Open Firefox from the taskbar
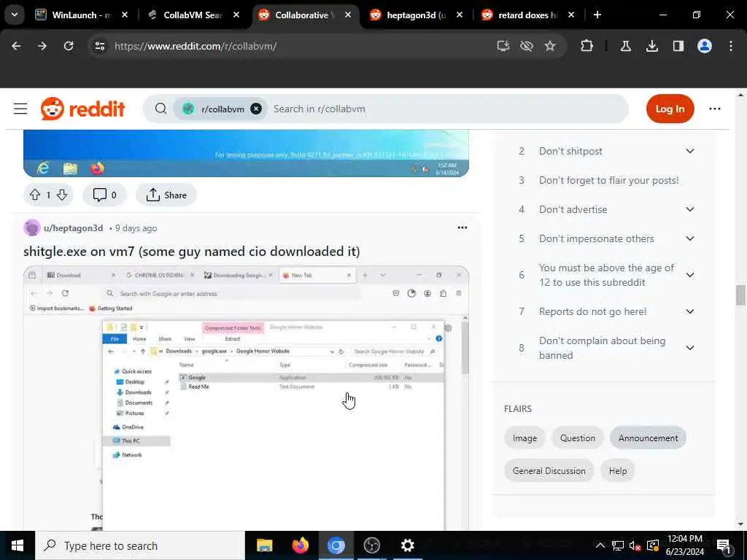The height and width of the screenshot is (560, 747). point(300,545)
